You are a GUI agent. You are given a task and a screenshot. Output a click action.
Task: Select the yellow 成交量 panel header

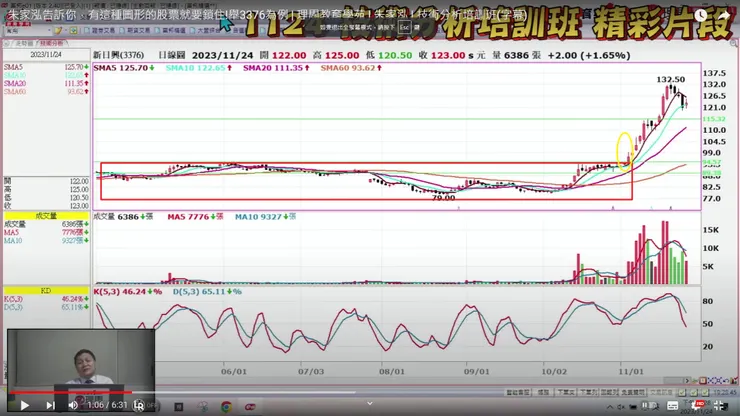pyautogui.click(x=46, y=216)
